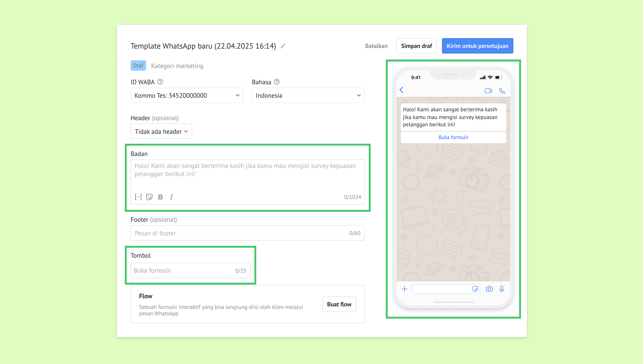The image size is (643, 364).
Task: Click the 'Kirim untuk persetujuan' button
Action: (x=477, y=46)
